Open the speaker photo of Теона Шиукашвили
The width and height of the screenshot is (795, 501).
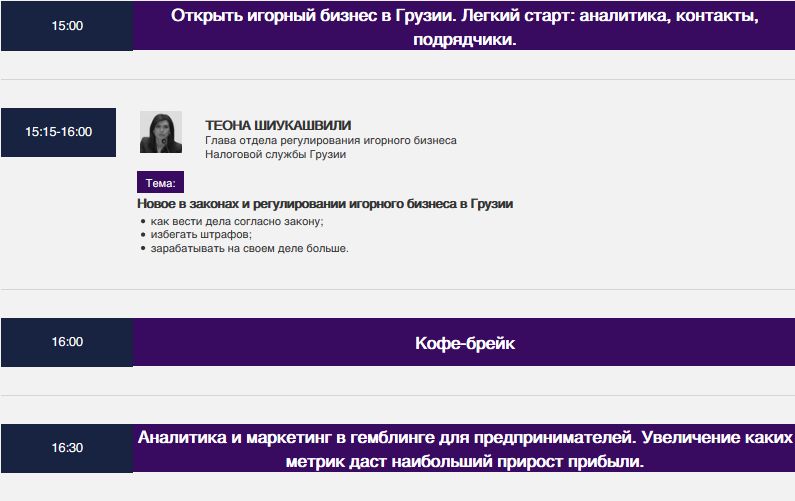[161, 132]
